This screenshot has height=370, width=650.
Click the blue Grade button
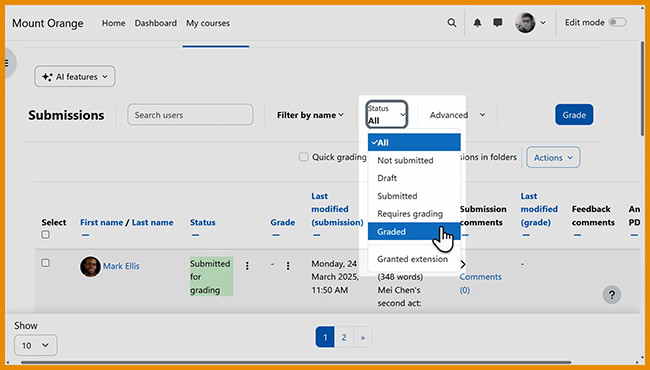coord(574,115)
